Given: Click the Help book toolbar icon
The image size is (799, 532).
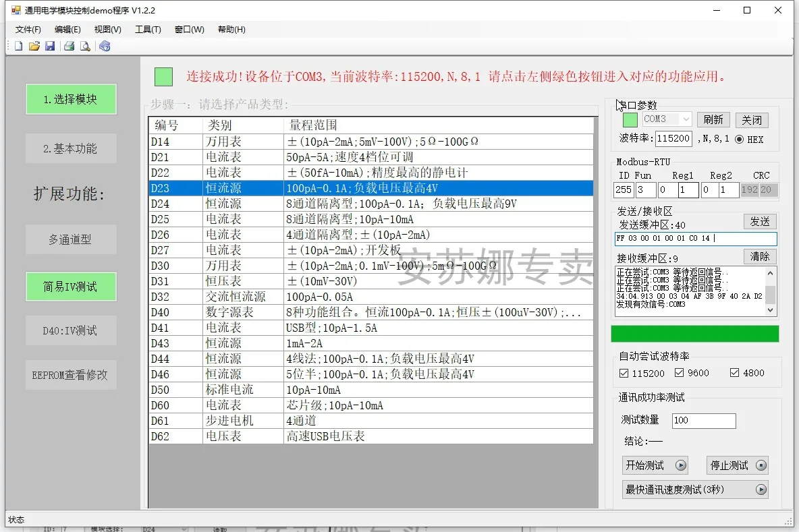Looking at the screenshot, I should (x=104, y=46).
